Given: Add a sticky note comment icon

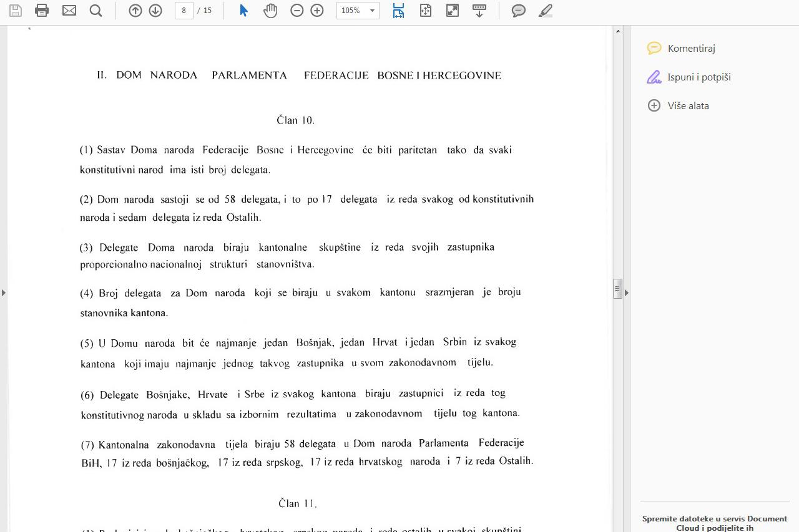Looking at the screenshot, I should [x=518, y=11].
